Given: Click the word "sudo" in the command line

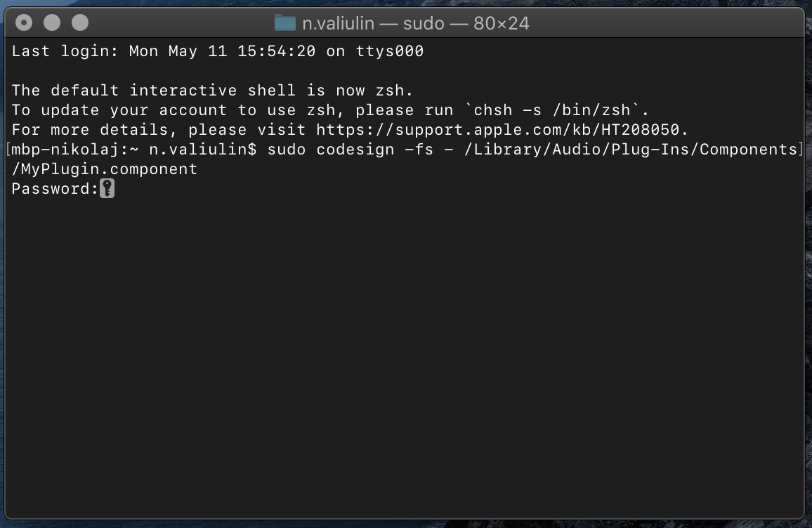Looking at the screenshot, I should pyautogui.click(x=286, y=150).
